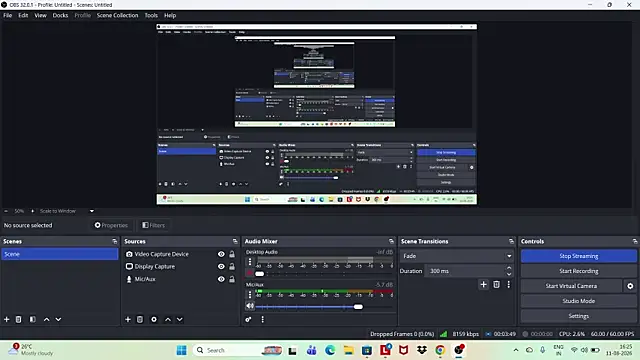This screenshot has width=640, height=360.
Task: Open advanced audio properties gear icon
Action: click(x=248, y=319)
